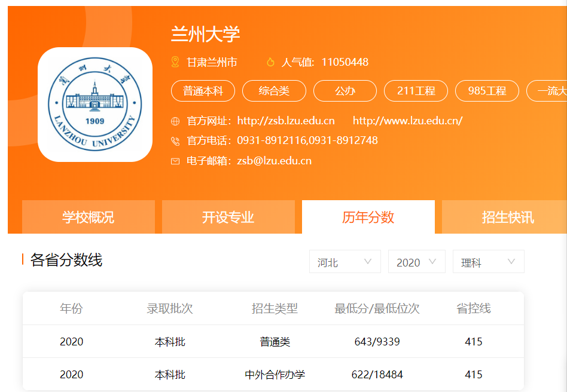Select the 综合类 tag
The width and height of the screenshot is (567, 392).
point(274,91)
